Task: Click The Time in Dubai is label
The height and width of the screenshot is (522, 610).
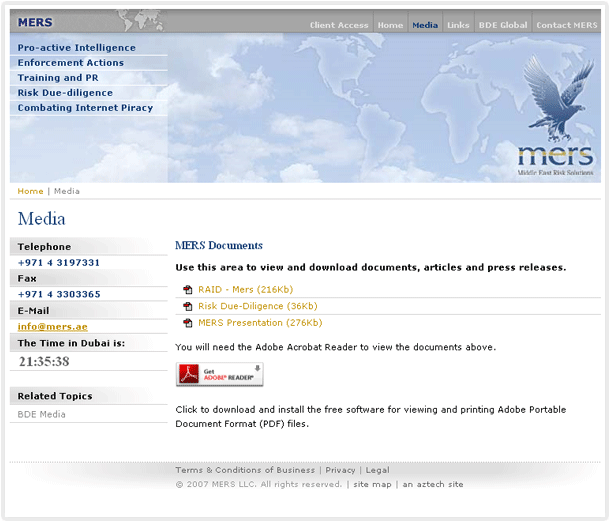Action: (71, 343)
